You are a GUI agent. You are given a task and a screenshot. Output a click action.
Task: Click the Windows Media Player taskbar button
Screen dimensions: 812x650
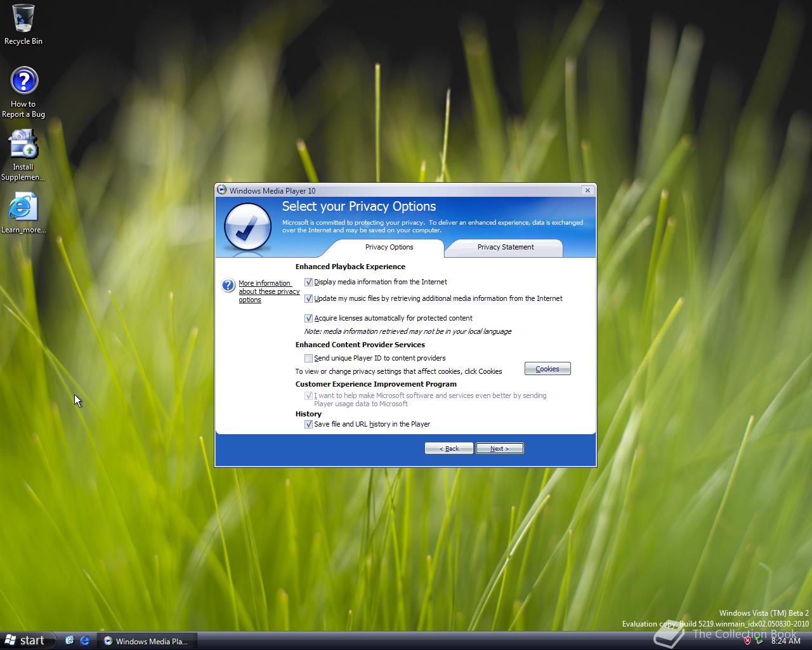click(147, 641)
